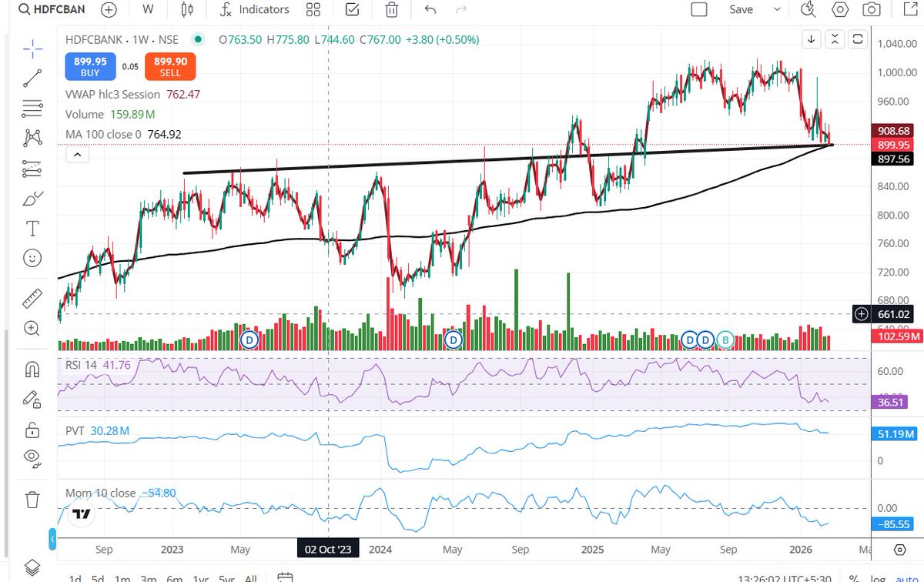Screen dimensions: 924x582
Task: Click the 02 Oct '23 date label
Action: [x=328, y=550]
